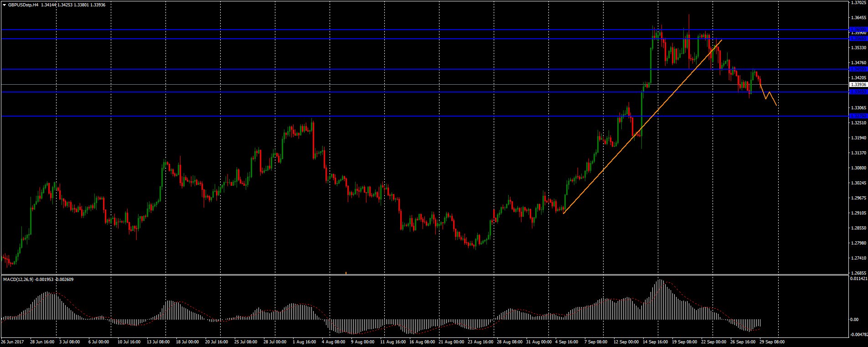The height and width of the screenshot is (347, 868).
Task: Click the 1.31370 price scale value
Action: pos(859,153)
